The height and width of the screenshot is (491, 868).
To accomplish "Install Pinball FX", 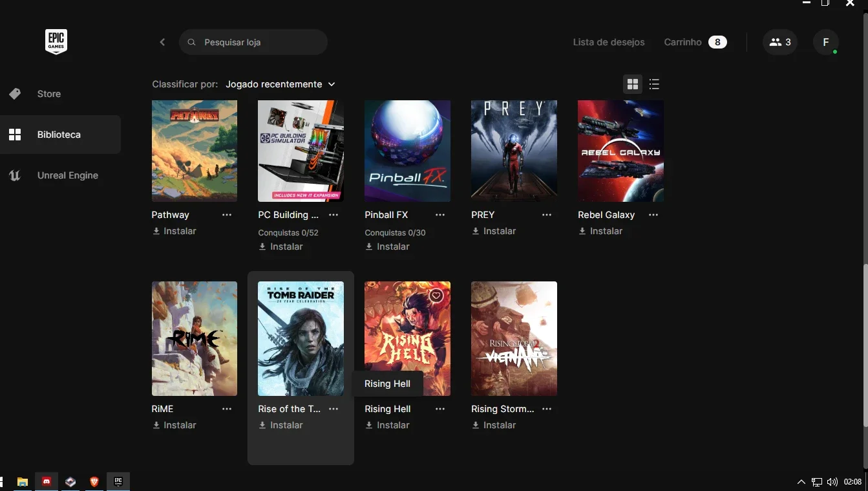I will coord(388,246).
